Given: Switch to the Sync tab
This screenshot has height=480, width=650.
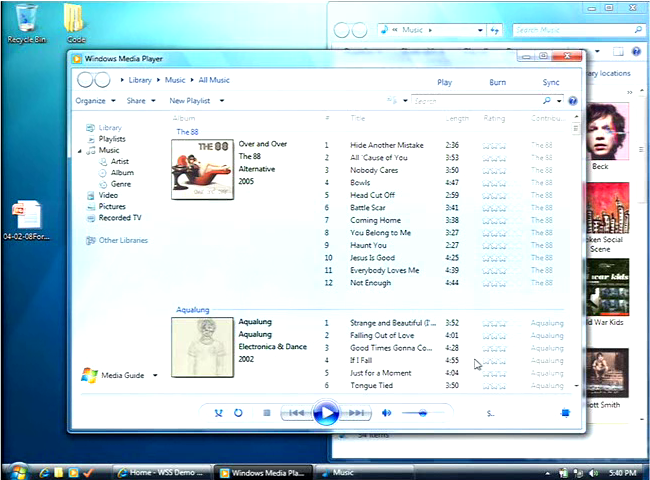Looking at the screenshot, I should [551, 82].
